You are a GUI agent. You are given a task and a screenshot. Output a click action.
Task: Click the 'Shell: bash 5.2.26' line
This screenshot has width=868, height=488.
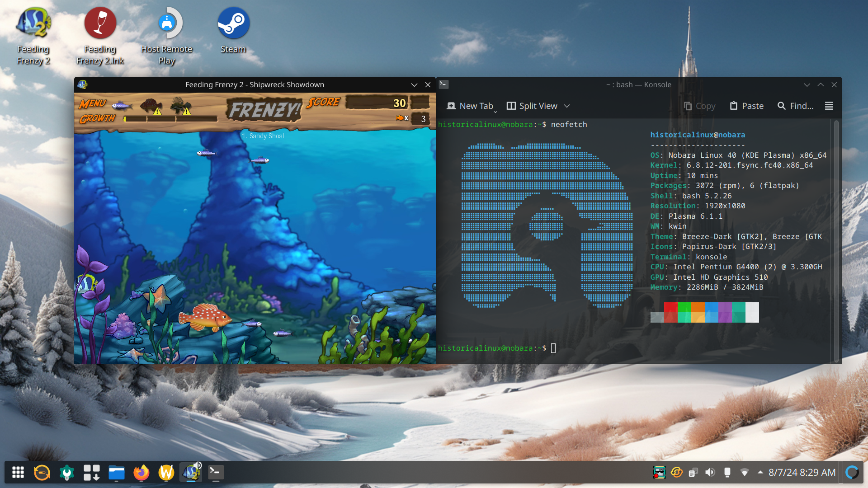(691, 196)
